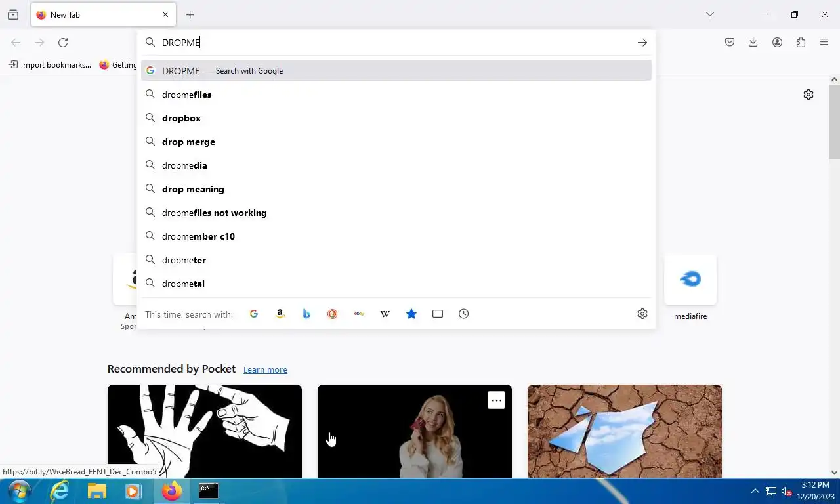This screenshot has height=504, width=840.
Task: Choose the dropbox suggestion
Action: pyautogui.click(x=396, y=118)
